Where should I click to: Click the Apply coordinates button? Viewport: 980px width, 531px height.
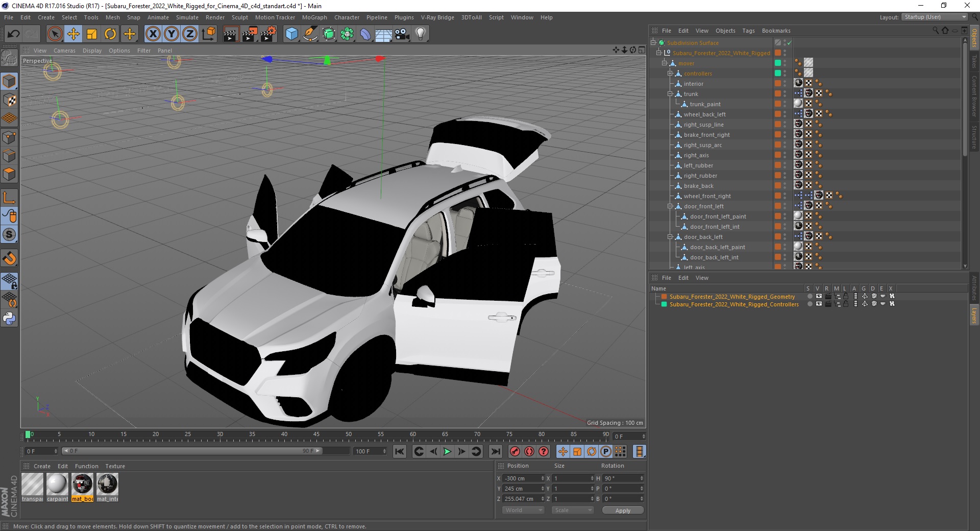(623, 510)
